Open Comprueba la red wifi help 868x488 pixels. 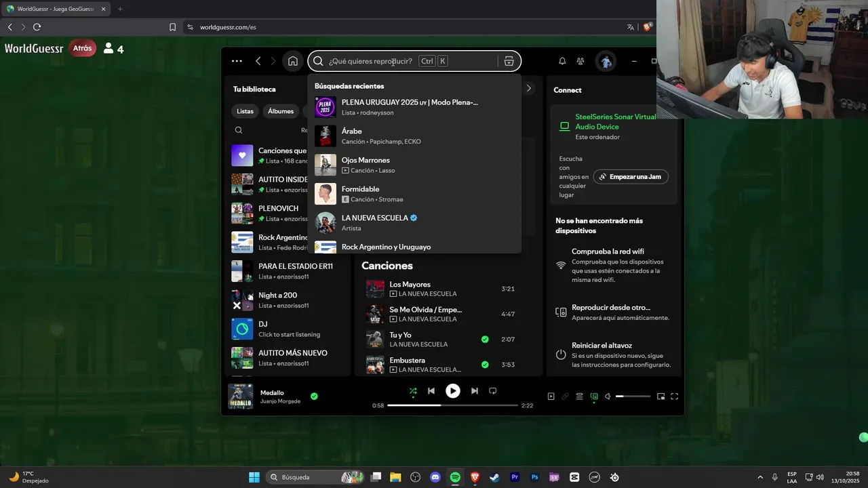(614, 265)
